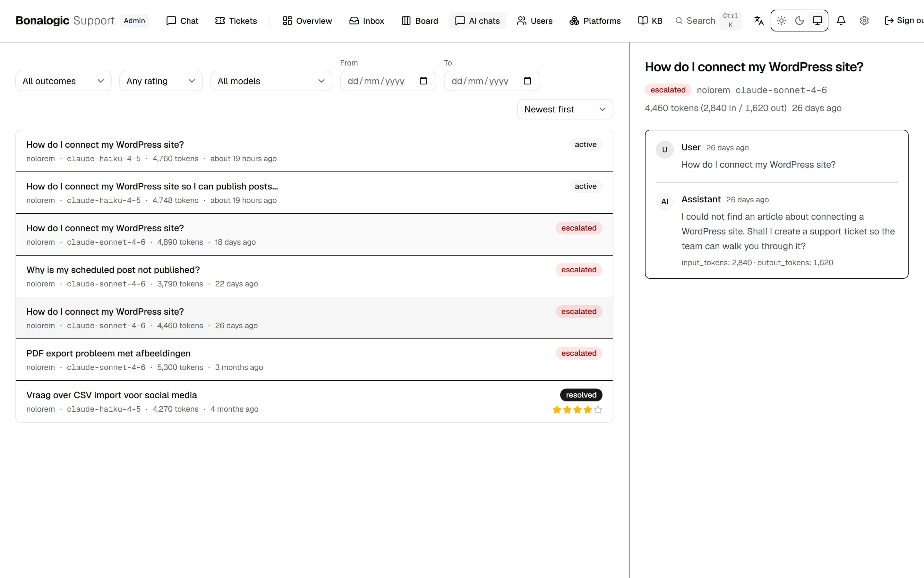Click the Sign out button
This screenshot has height=578, width=924.
[904, 21]
